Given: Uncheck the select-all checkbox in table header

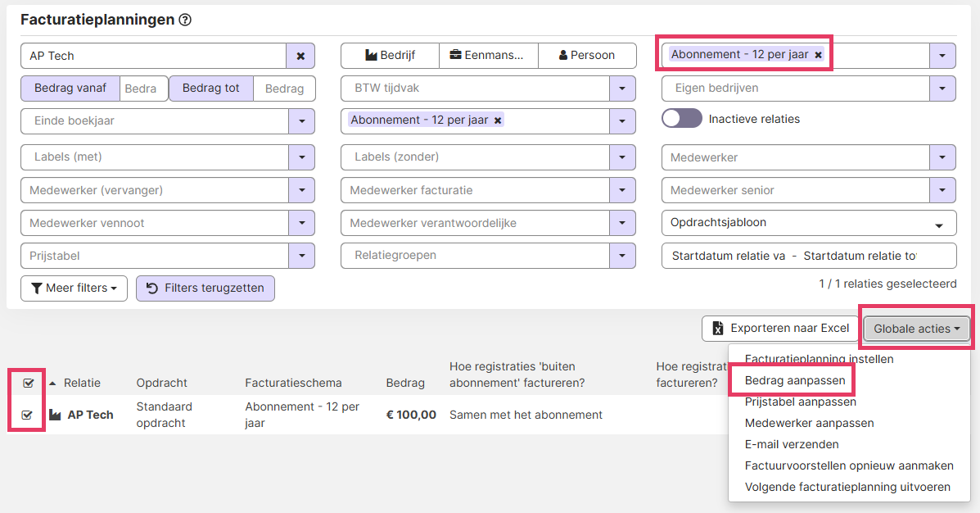Looking at the screenshot, I should [x=28, y=383].
